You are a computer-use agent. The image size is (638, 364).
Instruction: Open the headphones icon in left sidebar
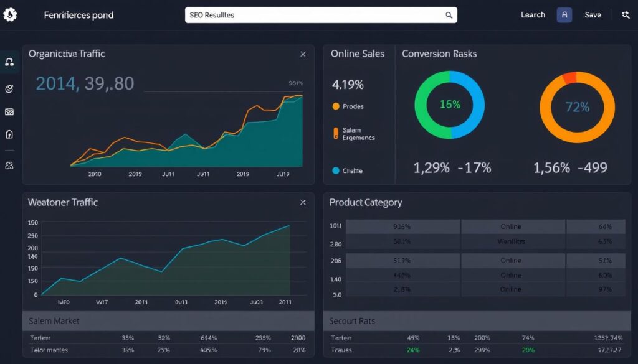click(x=9, y=62)
